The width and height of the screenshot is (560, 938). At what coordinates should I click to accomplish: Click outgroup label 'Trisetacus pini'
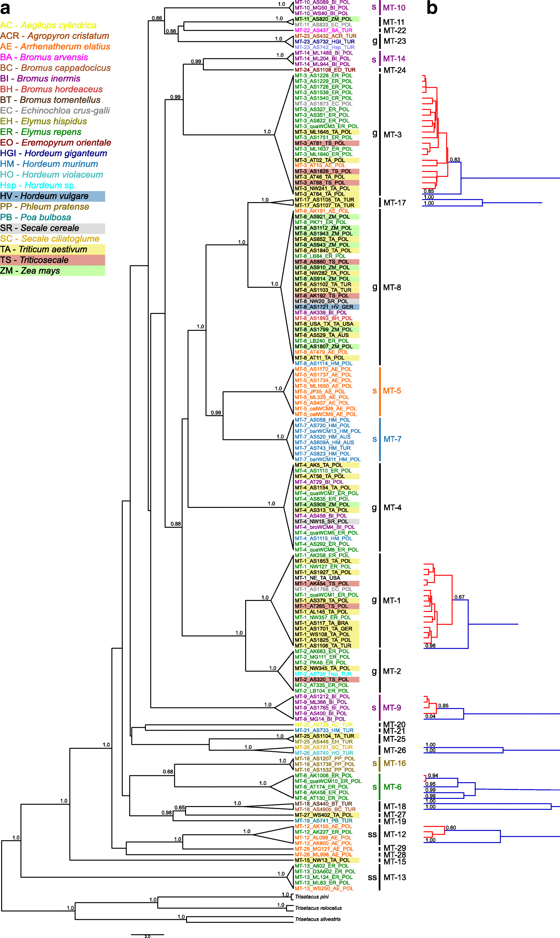[x=312, y=897]
